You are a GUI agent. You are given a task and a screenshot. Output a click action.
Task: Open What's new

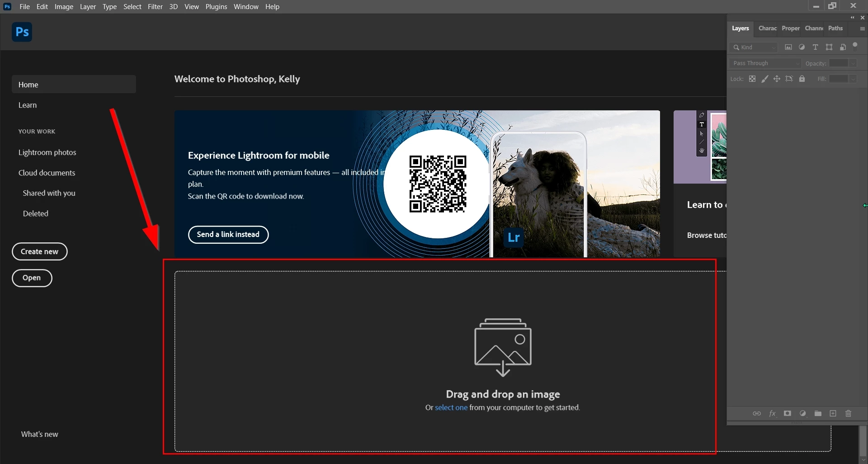(39, 434)
